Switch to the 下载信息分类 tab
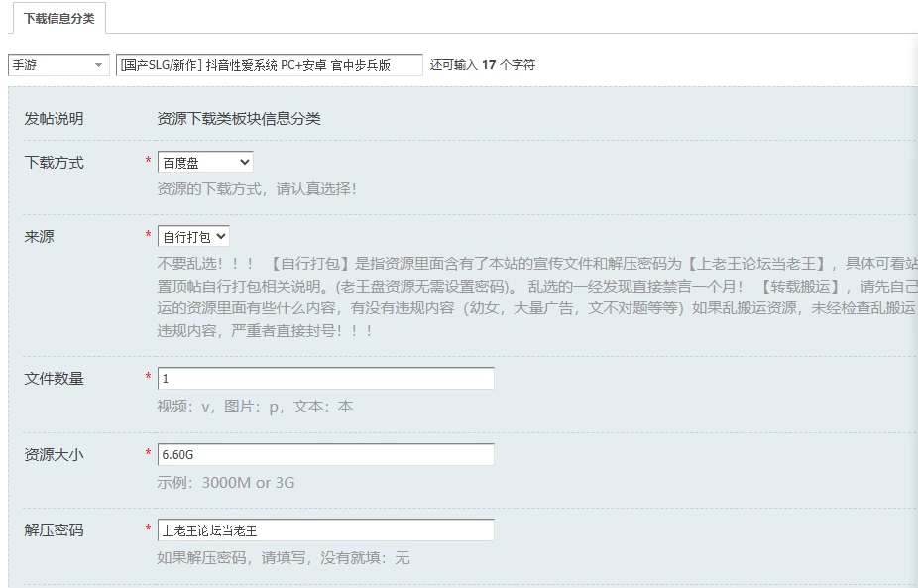 [x=58, y=18]
